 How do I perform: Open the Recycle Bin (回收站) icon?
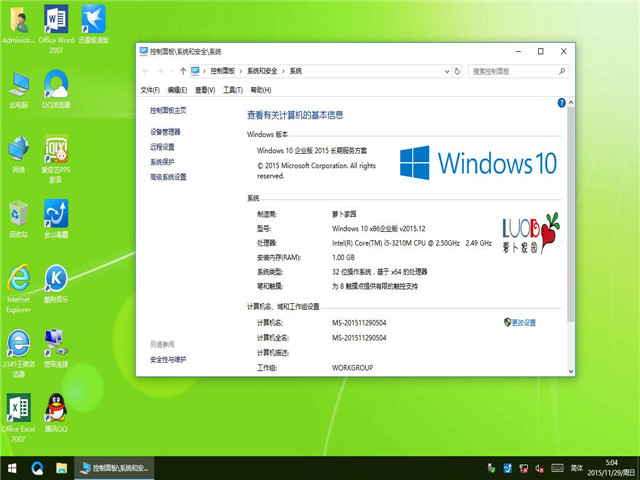[18, 219]
